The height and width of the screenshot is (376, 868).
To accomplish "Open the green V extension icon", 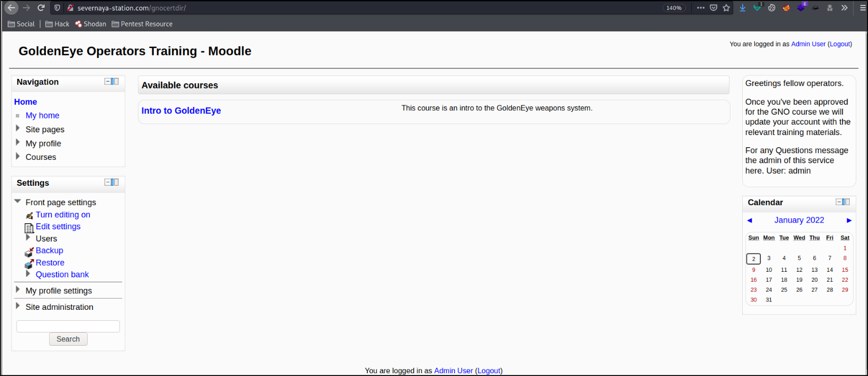I will pyautogui.click(x=757, y=7).
